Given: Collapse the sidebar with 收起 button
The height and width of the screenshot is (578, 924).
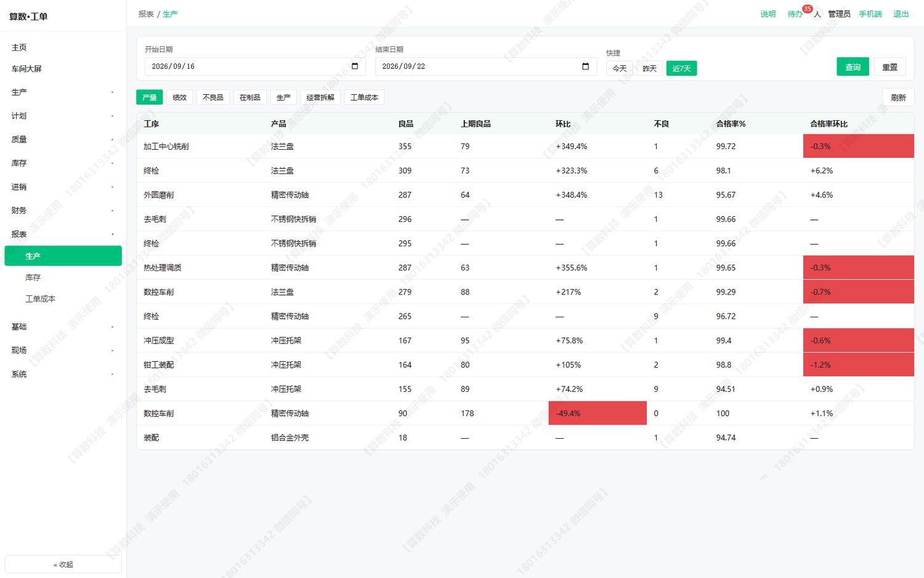Looking at the screenshot, I should [x=63, y=564].
